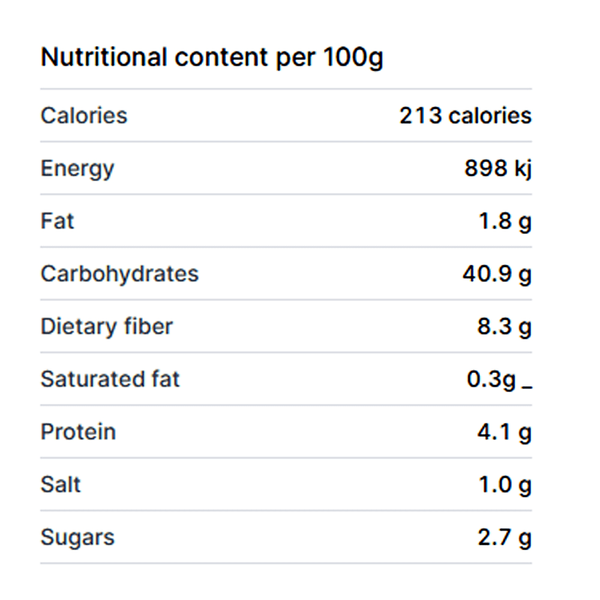This screenshot has width=600, height=600.
Task: Click the small dash after 0.3g
Action: pos(527,388)
